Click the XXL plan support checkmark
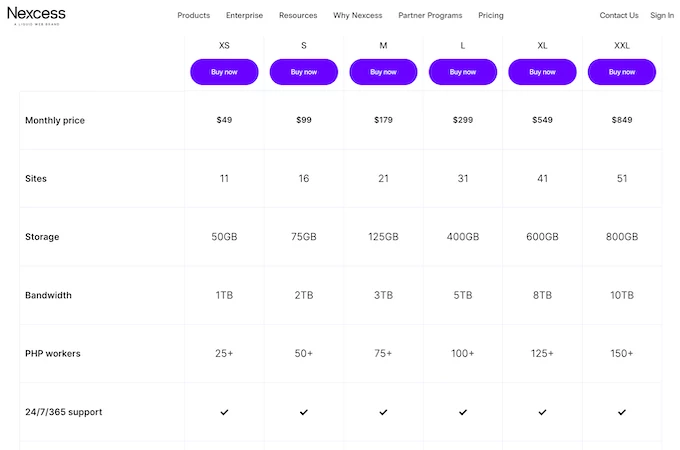The width and height of the screenshot is (680, 450). click(622, 412)
